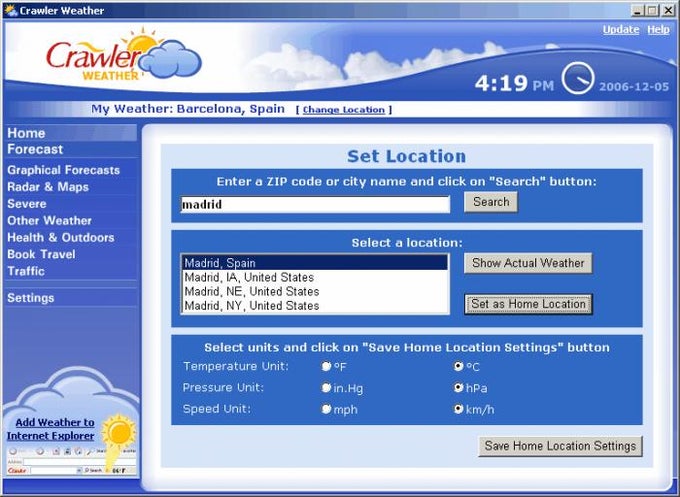Click the Update link
This screenshot has height=497, width=680.
click(x=621, y=29)
